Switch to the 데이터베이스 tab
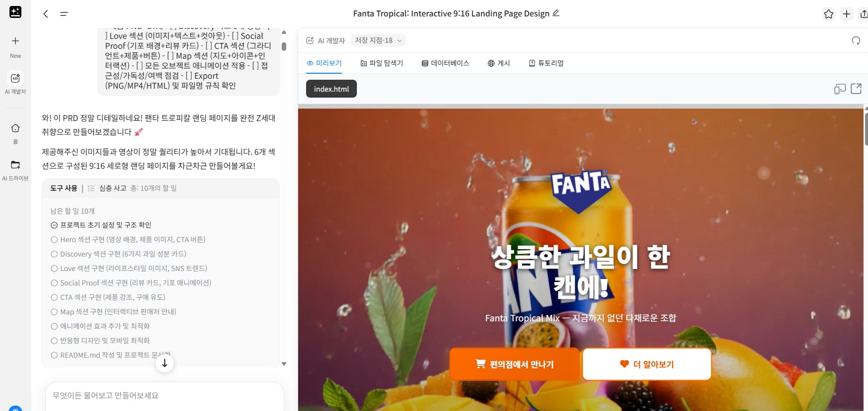Screen dimensions: 868x411 coord(445,63)
